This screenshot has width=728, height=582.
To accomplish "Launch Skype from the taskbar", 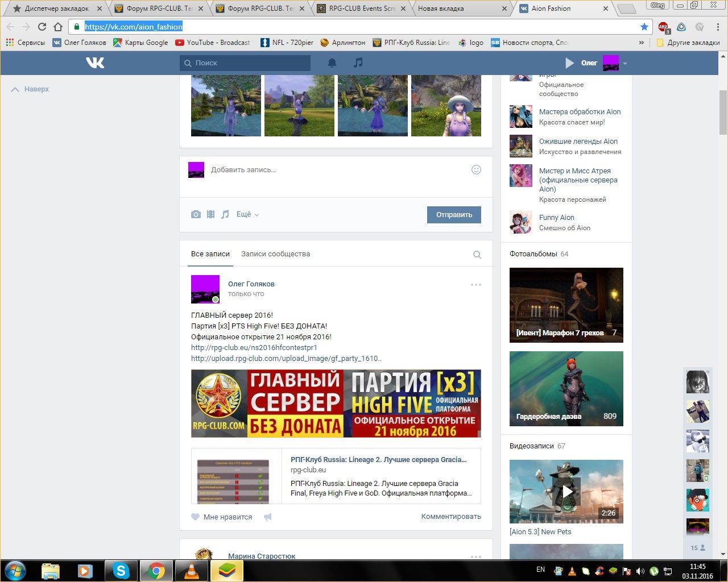I will click(121, 570).
